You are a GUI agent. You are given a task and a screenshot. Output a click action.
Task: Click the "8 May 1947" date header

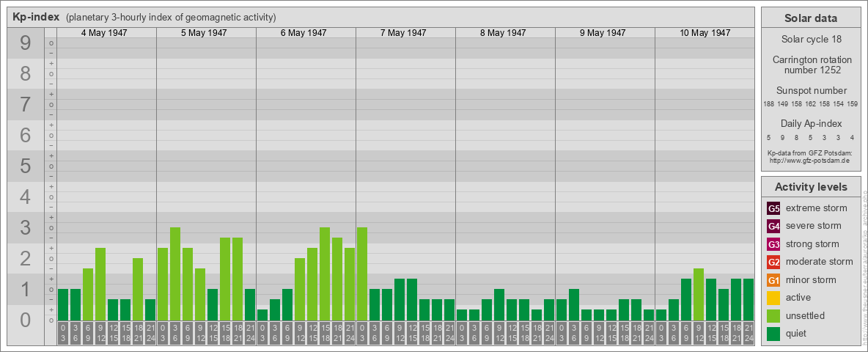pos(503,33)
